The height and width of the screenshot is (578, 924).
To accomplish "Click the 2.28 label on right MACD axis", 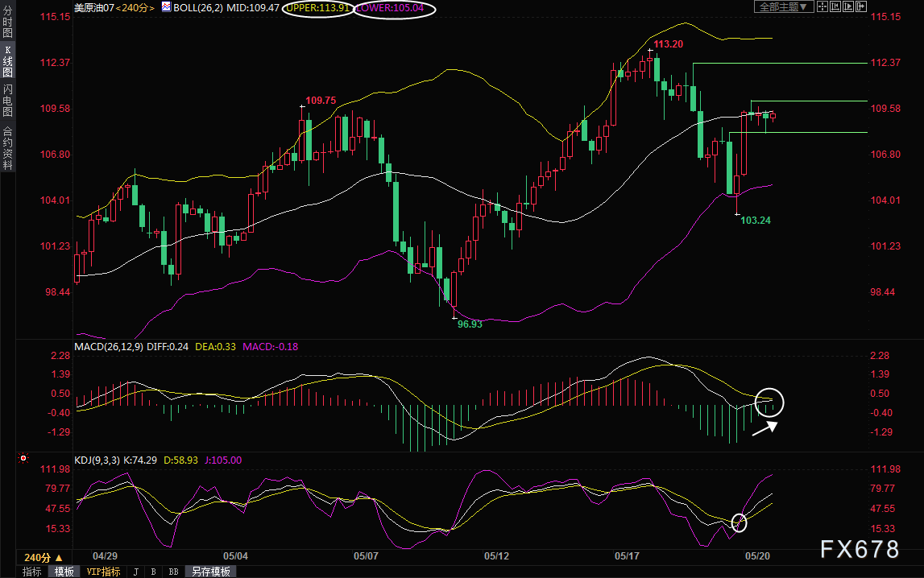I will (x=880, y=356).
